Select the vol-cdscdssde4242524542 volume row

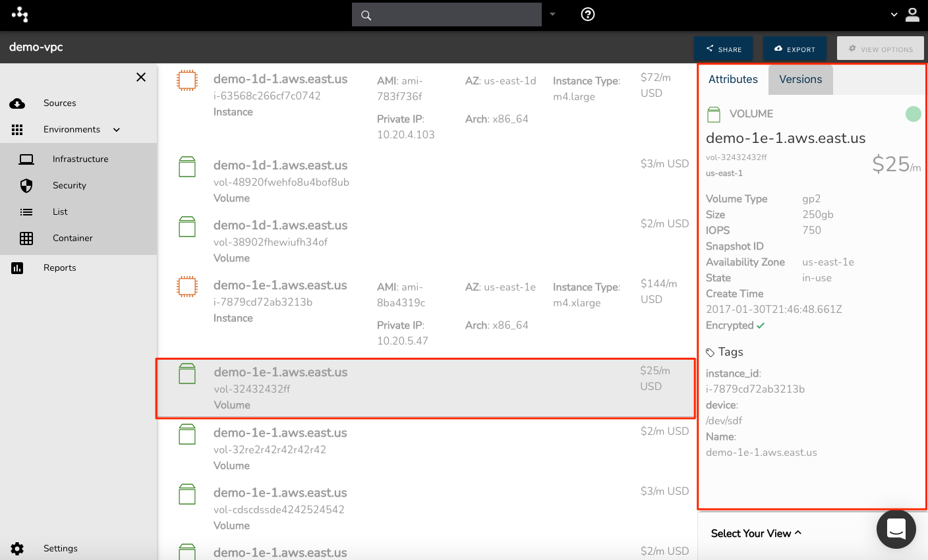279,510
